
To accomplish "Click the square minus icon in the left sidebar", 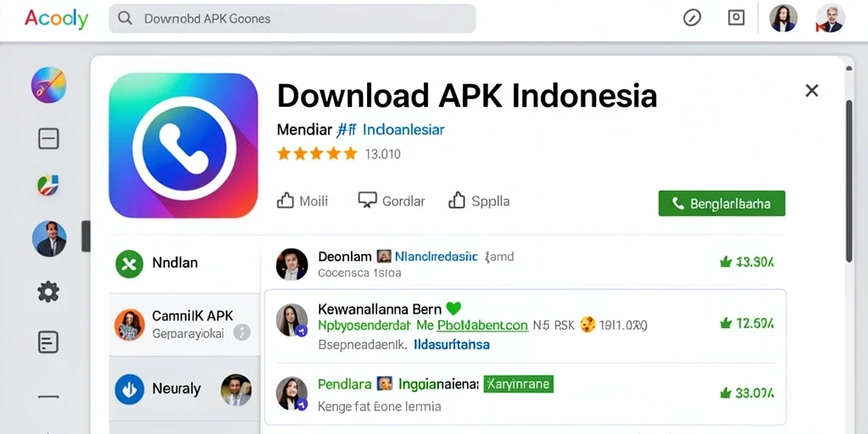I will click(x=48, y=138).
